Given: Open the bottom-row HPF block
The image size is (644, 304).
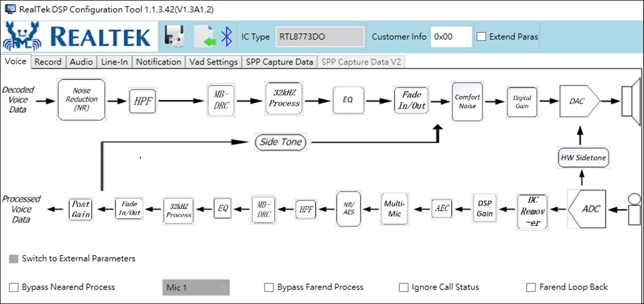Looking at the screenshot, I should click(x=305, y=209).
